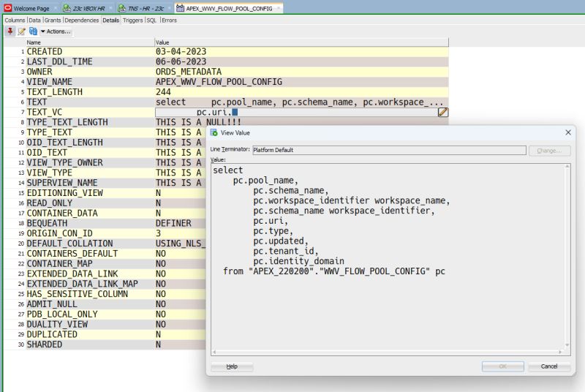Click the view icon on APEX_WWV_FLOW_POOL_CONFIG tab
The image size is (585, 392).
point(180,8)
